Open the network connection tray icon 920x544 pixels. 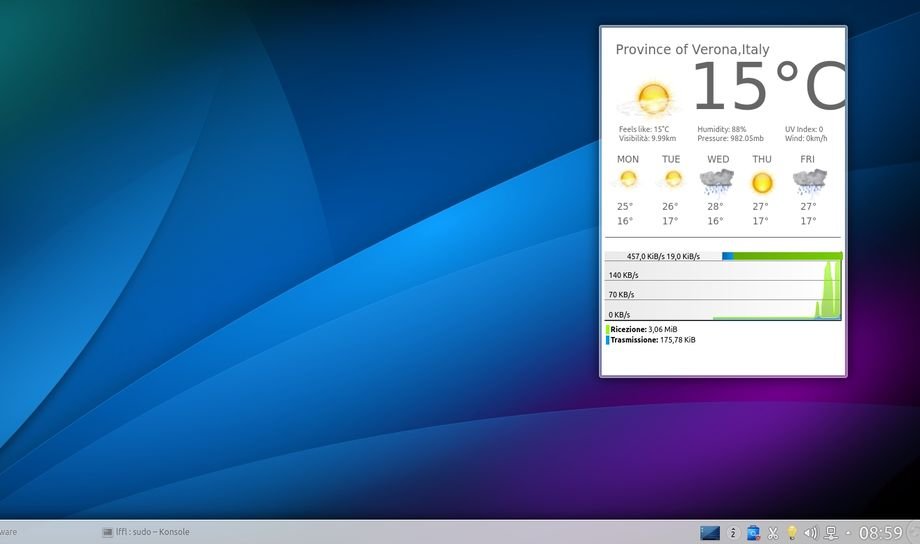830,533
